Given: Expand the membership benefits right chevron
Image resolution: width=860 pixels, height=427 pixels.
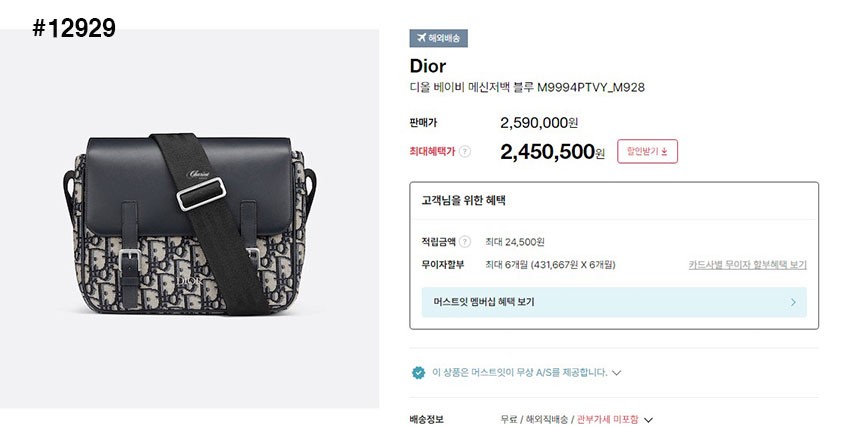Looking at the screenshot, I should (793, 302).
